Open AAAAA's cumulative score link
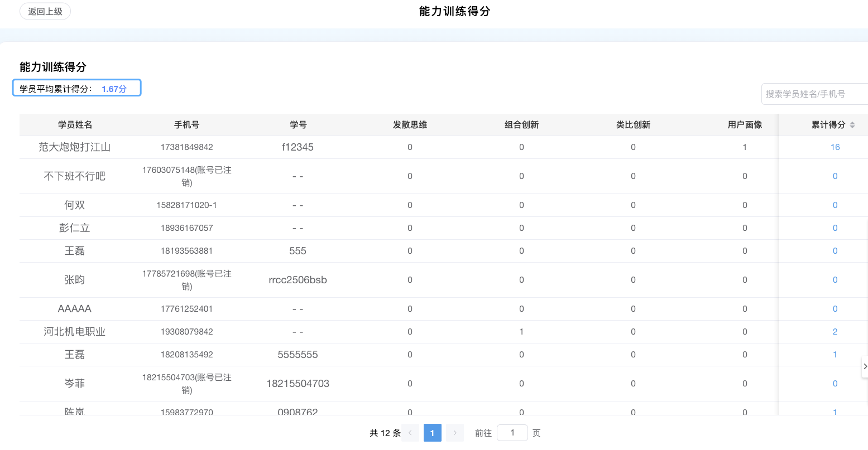Image resolution: width=868 pixels, height=450 pixels. click(x=835, y=309)
